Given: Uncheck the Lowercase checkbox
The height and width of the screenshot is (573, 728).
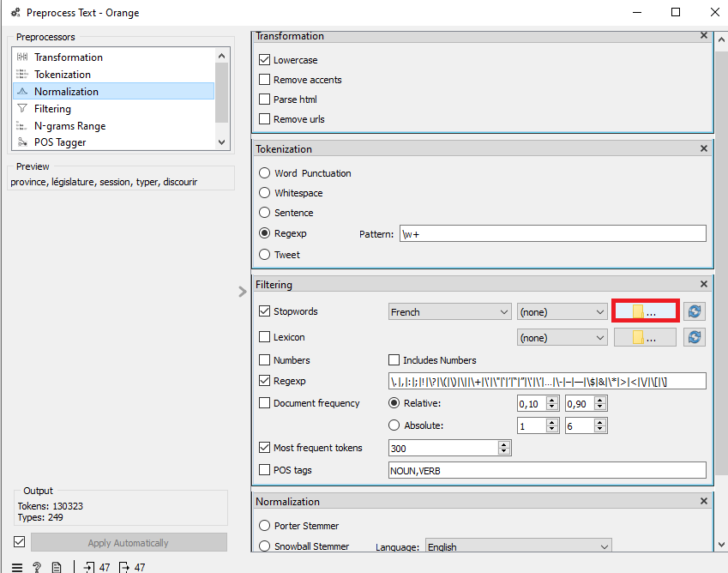Looking at the screenshot, I should 265,60.
